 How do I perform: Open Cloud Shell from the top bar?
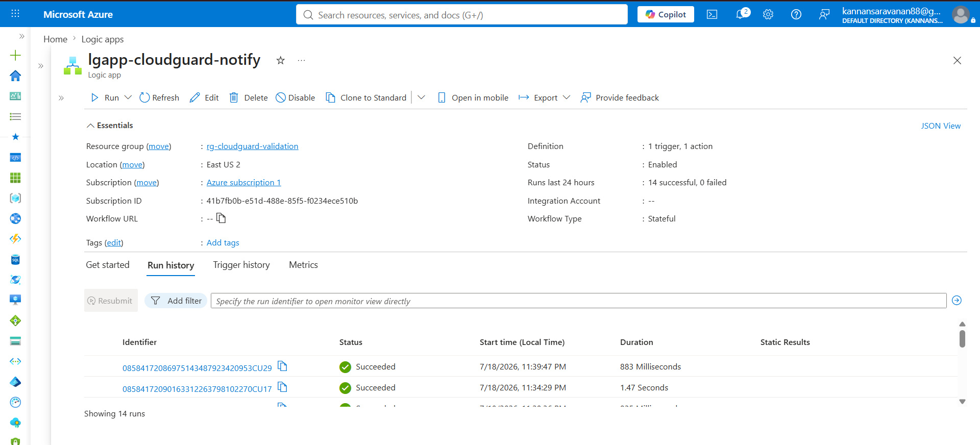click(x=712, y=15)
